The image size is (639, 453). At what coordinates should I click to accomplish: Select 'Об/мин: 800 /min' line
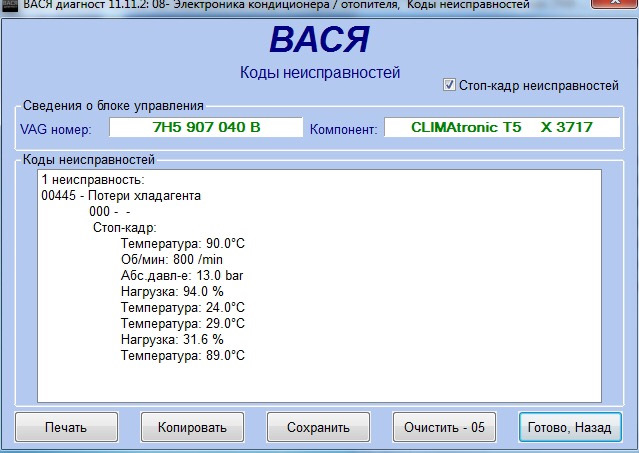pos(172,259)
